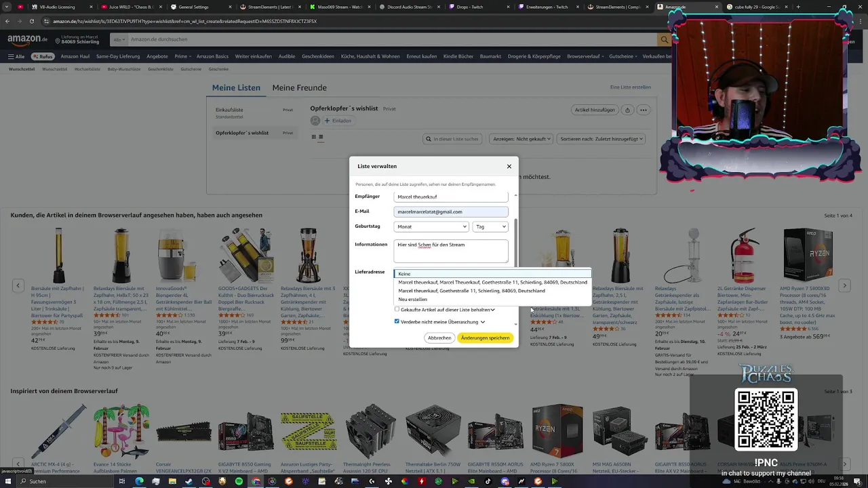Screen dimensions: 868x488
Task: Go back with browser back arrow
Action: coord(7,21)
